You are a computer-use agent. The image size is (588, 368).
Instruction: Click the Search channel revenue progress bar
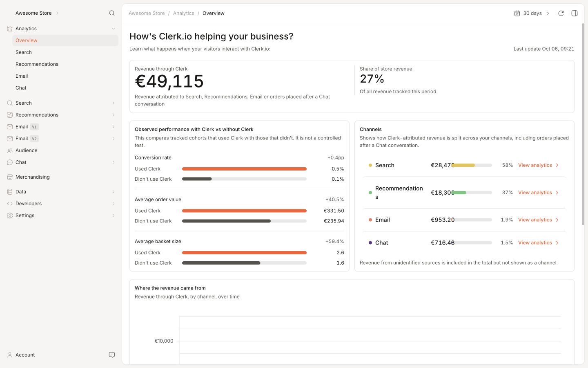(x=472, y=165)
